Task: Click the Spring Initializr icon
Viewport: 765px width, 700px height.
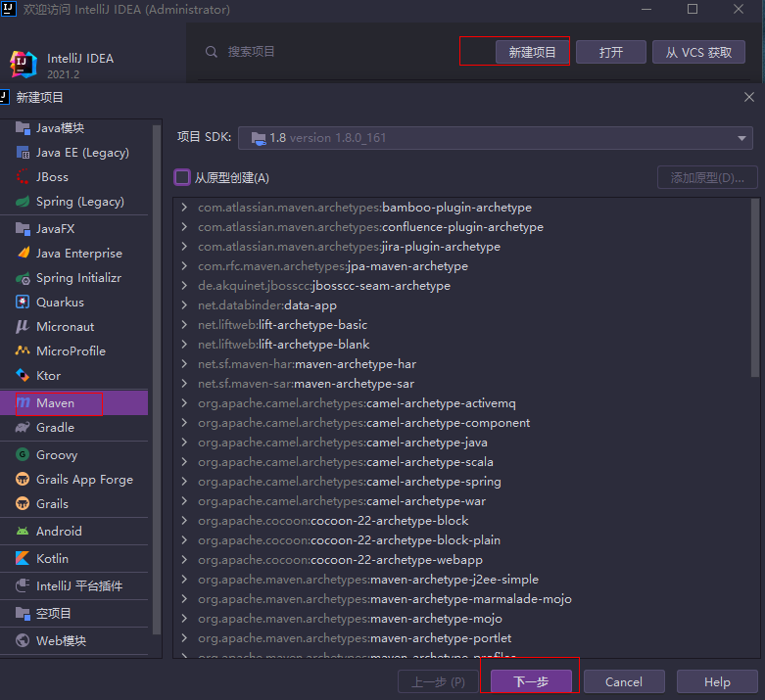Action: [x=23, y=278]
